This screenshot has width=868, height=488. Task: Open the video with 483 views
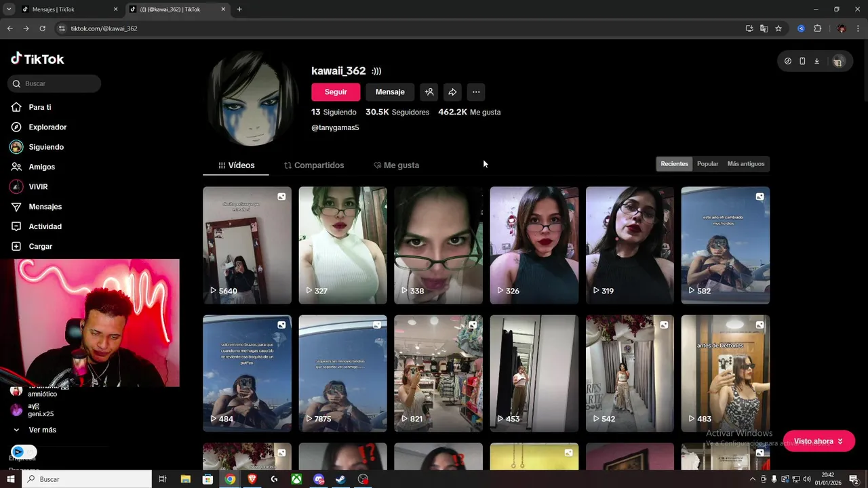coord(726,373)
